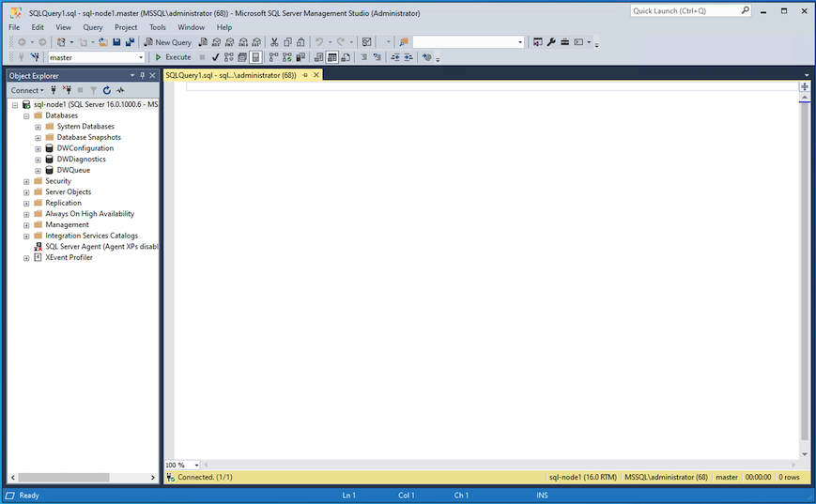Expand the System Databases folder
The height and width of the screenshot is (504, 816).
tap(38, 127)
